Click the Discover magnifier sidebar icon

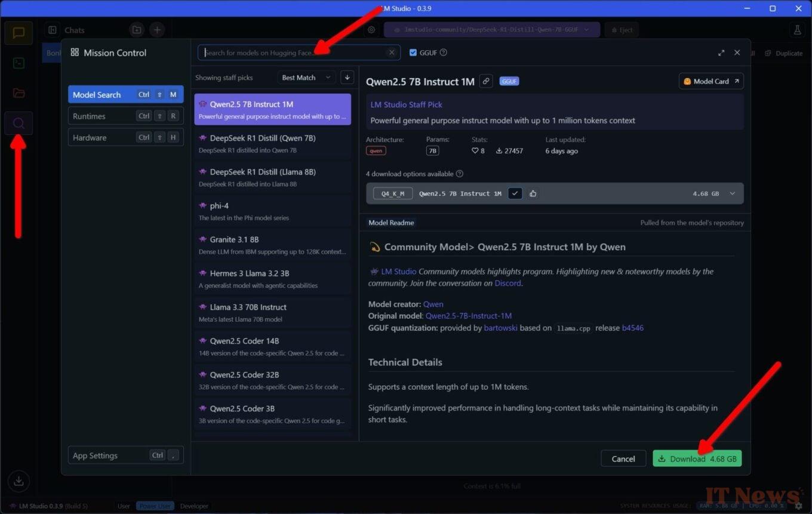19,124
